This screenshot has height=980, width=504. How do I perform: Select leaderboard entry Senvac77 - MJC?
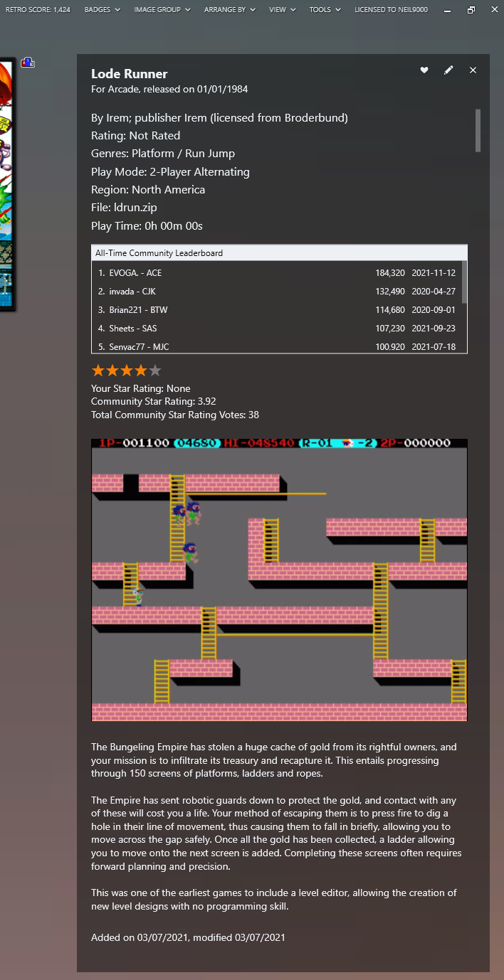tap(277, 346)
